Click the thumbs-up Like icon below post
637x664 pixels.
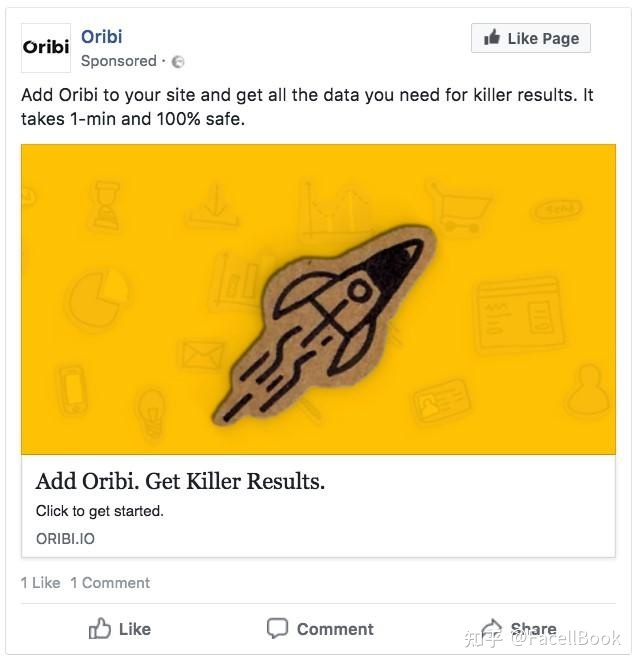[100, 628]
